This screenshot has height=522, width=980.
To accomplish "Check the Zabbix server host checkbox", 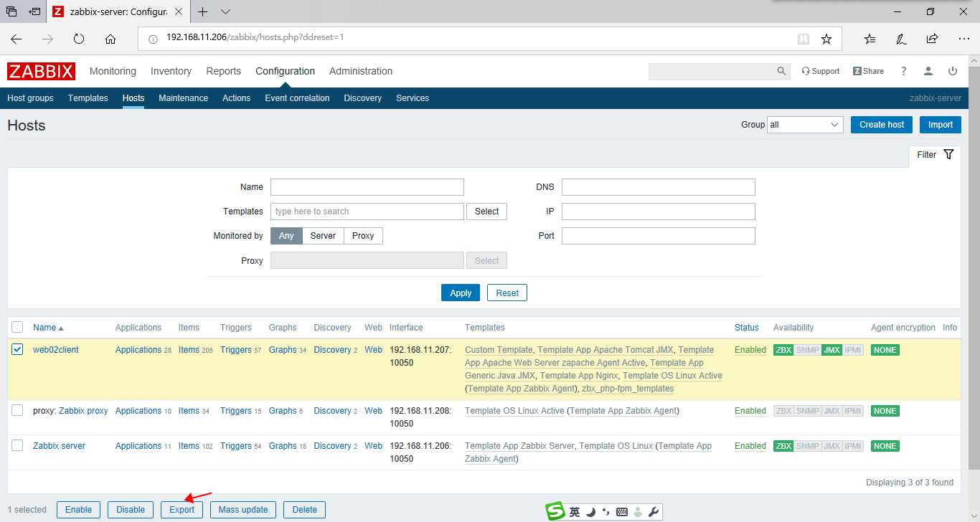I will pos(18,445).
